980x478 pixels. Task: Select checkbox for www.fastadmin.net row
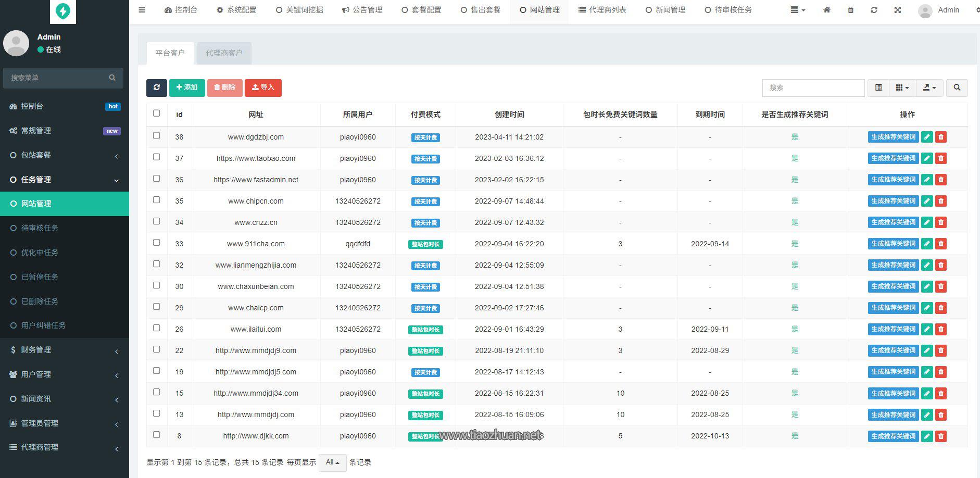pyautogui.click(x=157, y=178)
